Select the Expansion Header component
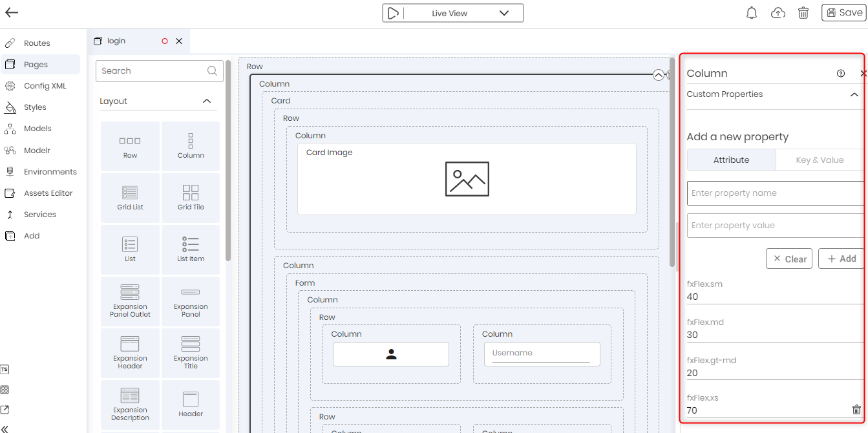 (130, 353)
